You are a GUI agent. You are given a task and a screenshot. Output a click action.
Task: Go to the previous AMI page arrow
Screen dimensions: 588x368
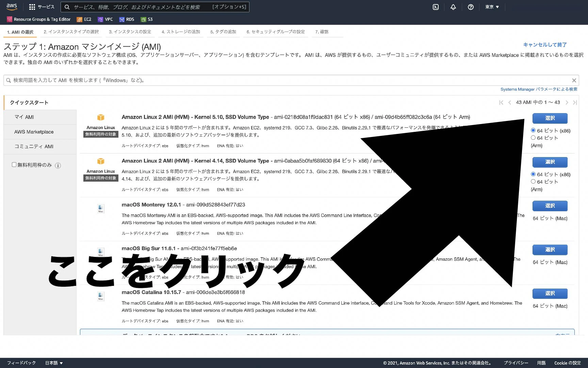[x=509, y=102]
